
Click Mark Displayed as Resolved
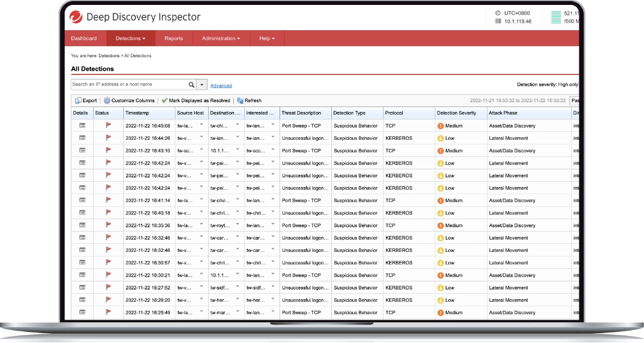(196, 100)
